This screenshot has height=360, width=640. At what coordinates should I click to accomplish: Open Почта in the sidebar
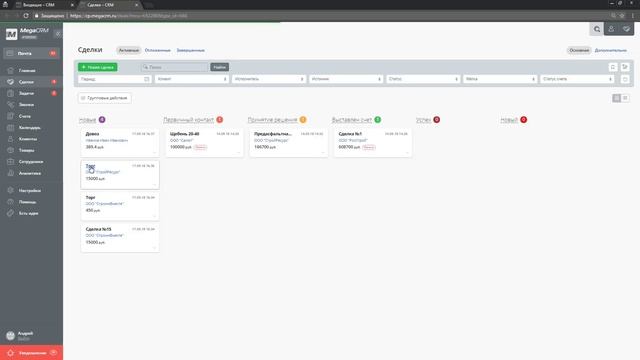point(31,53)
